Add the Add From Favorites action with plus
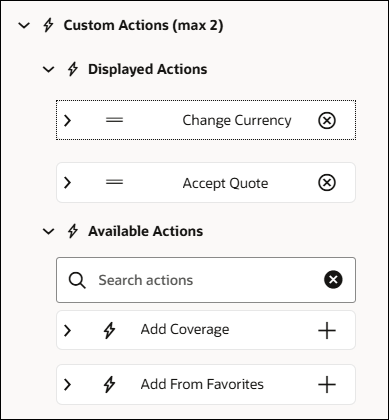The height and width of the screenshot is (420, 389). [x=327, y=384]
